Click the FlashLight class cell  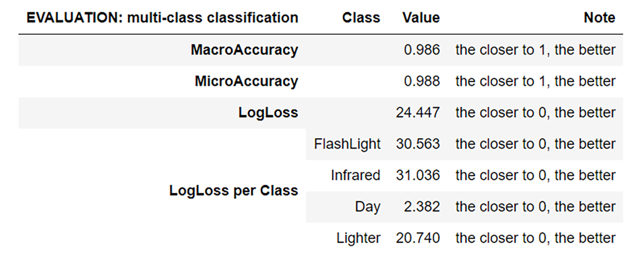[347, 144]
